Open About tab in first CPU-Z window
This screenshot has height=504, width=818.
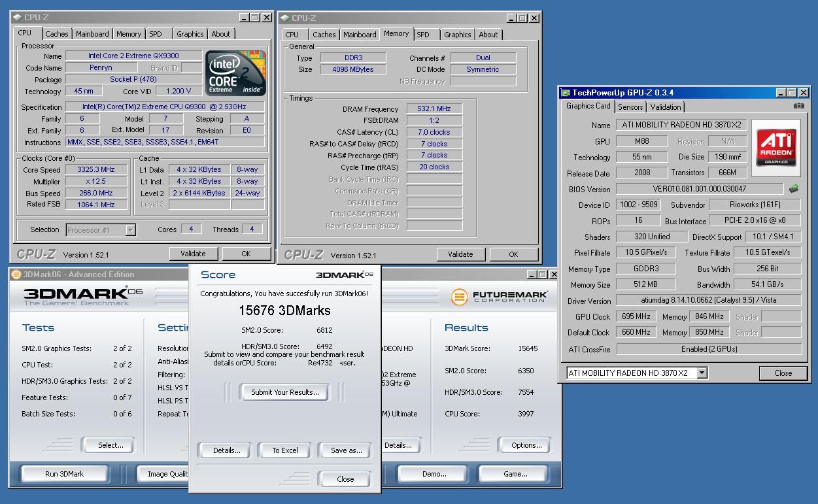tap(221, 34)
